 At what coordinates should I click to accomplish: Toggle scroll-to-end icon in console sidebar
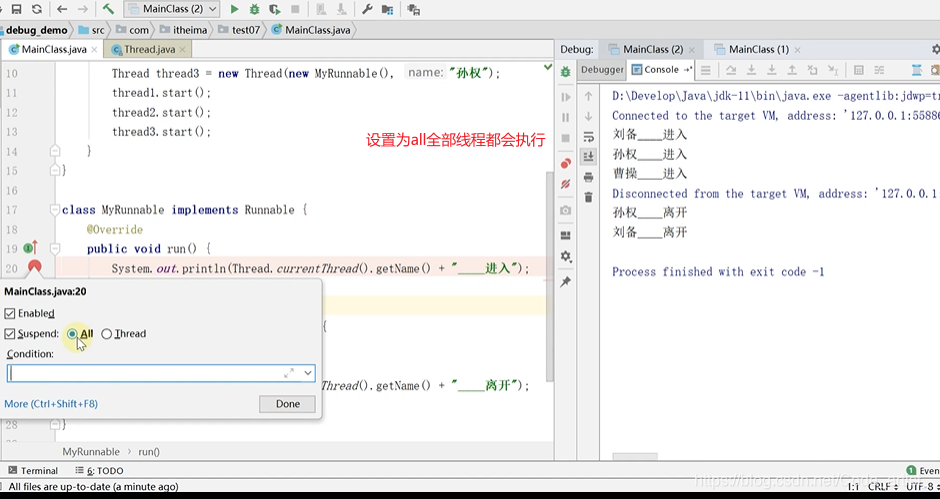tap(589, 157)
